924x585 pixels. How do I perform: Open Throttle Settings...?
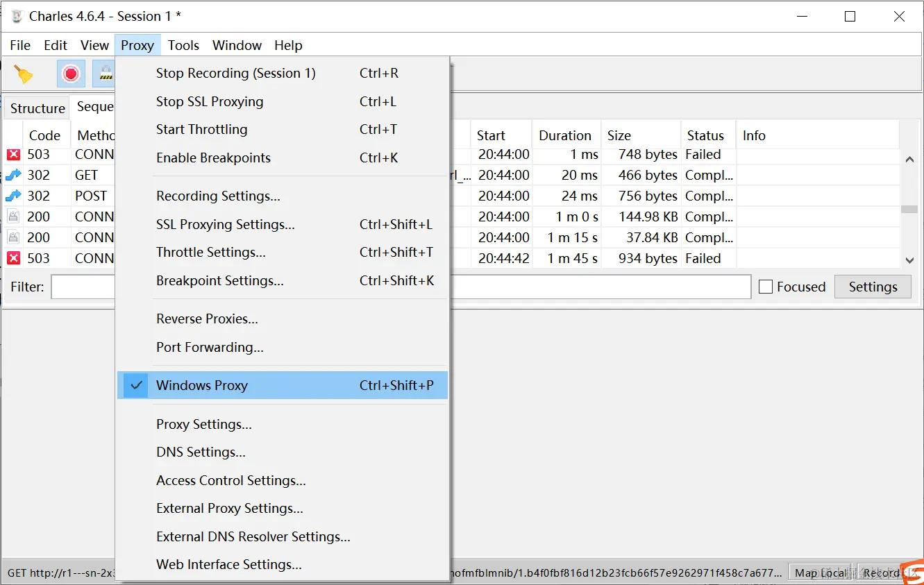(283, 252)
